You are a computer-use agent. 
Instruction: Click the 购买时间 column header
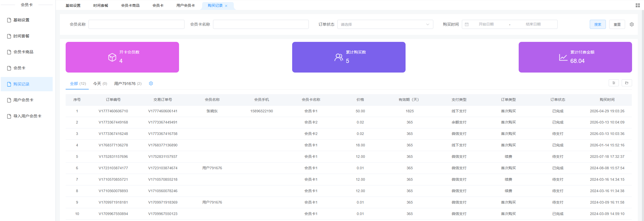tap(607, 100)
